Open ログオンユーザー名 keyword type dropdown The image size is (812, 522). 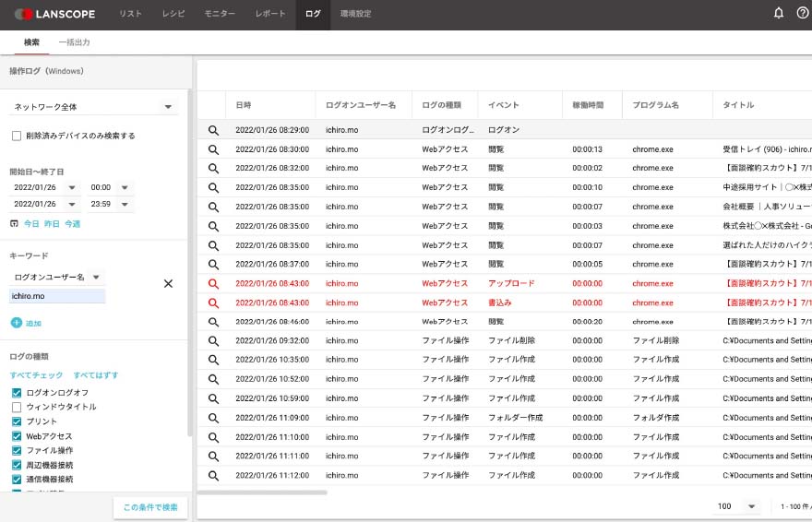pyautogui.click(x=57, y=278)
